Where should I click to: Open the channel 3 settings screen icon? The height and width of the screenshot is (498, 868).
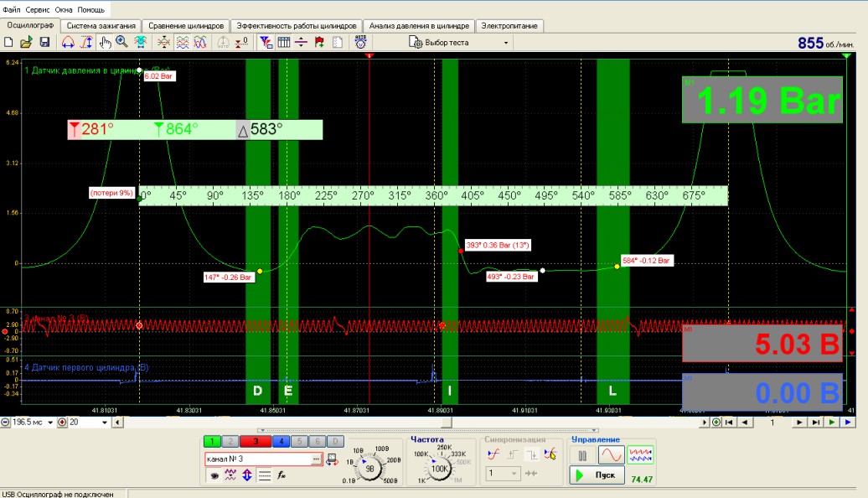pyautogui.click(x=332, y=459)
